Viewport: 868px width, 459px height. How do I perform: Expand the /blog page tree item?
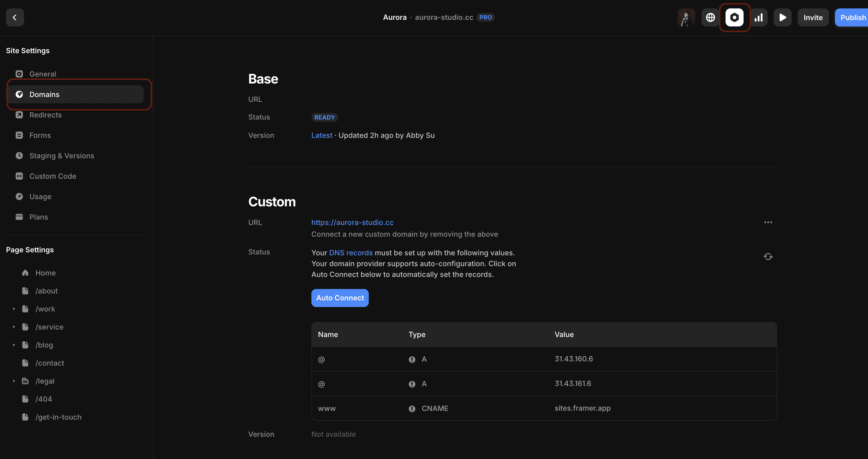pos(14,345)
